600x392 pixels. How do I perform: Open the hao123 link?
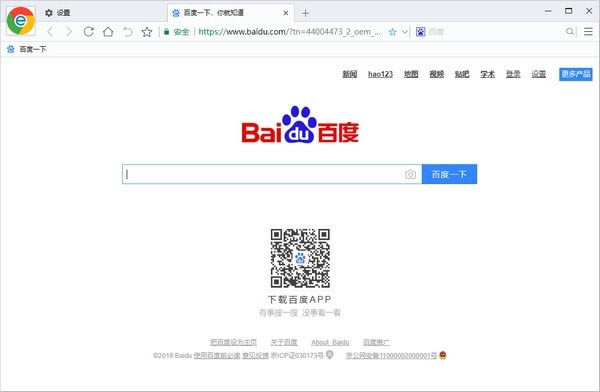(x=380, y=74)
